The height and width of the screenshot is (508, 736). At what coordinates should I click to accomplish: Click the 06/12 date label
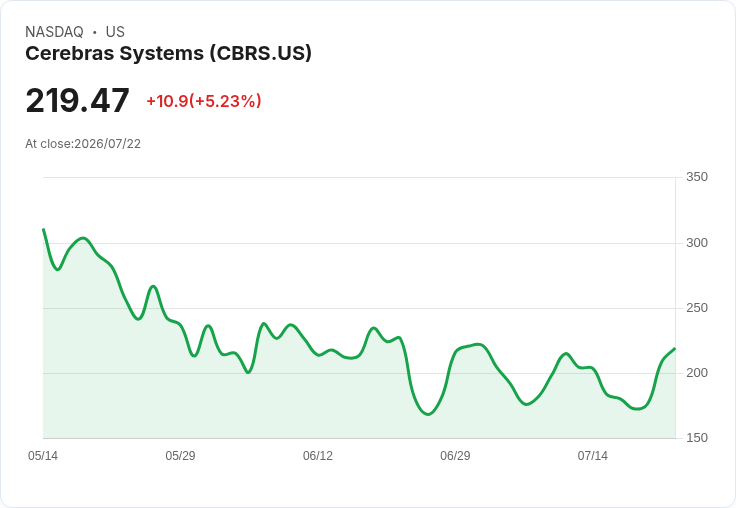pos(318,456)
